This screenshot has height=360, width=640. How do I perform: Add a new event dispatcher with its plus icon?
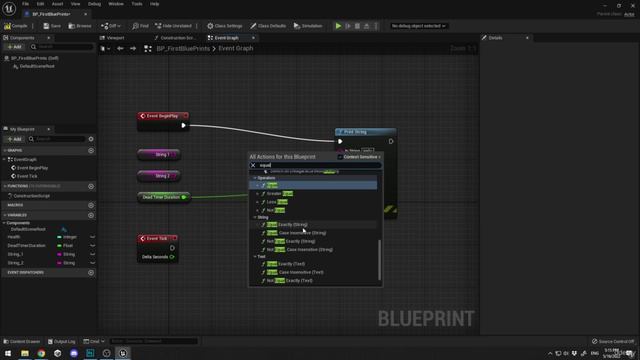pos(91,273)
